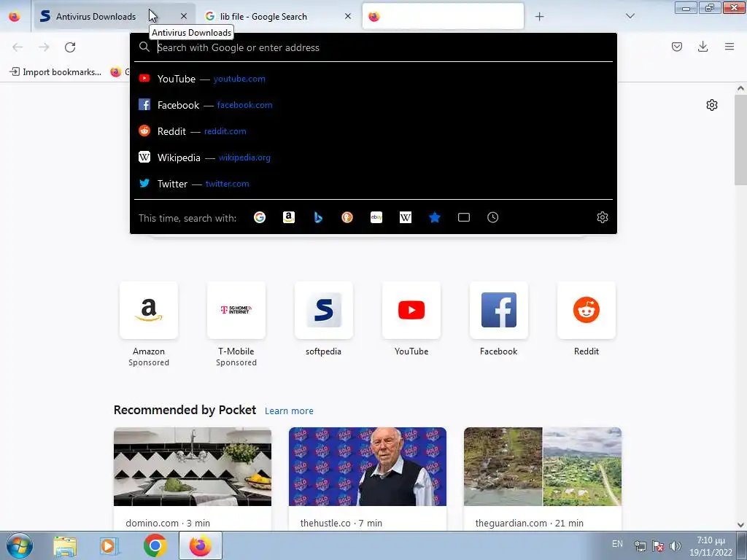Reload the current page
747x560 pixels.
tap(70, 47)
